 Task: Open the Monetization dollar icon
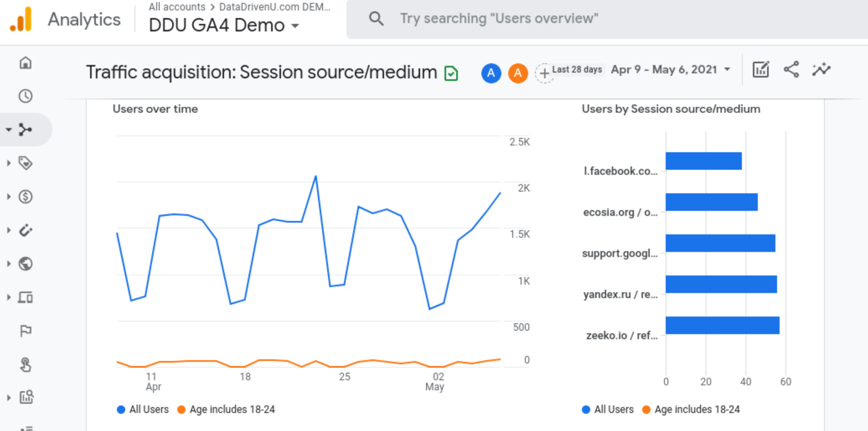tap(26, 197)
